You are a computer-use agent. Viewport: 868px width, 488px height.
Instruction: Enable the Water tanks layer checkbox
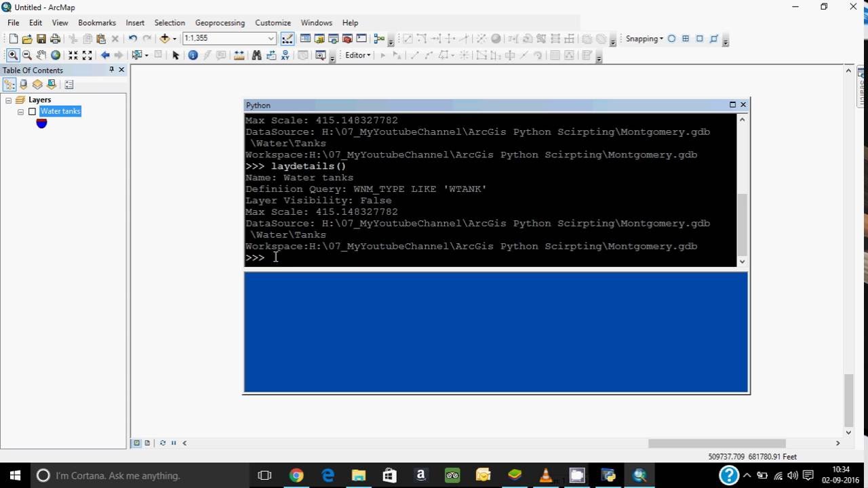tap(32, 112)
